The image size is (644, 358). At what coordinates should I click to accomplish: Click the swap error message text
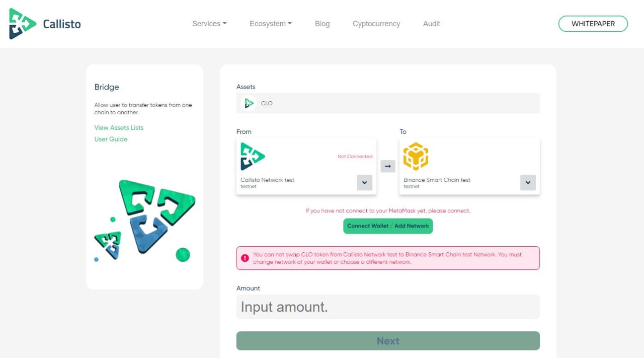(387, 258)
